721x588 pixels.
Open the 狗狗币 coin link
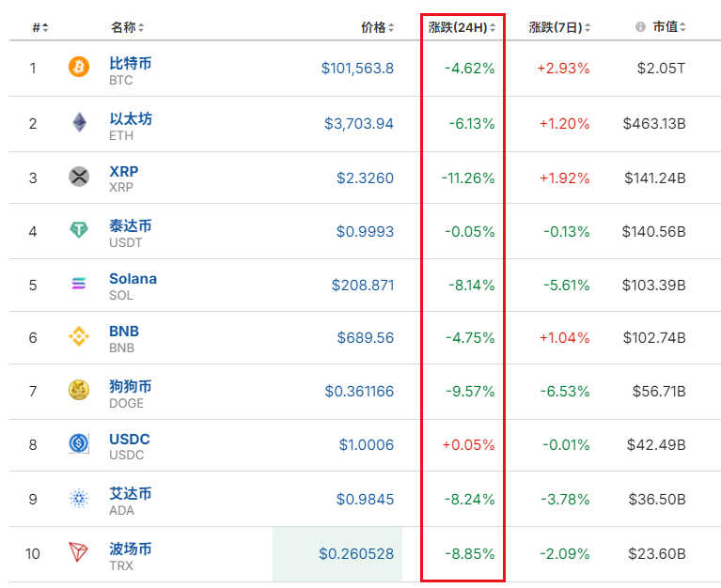pyautogui.click(x=130, y=386)
